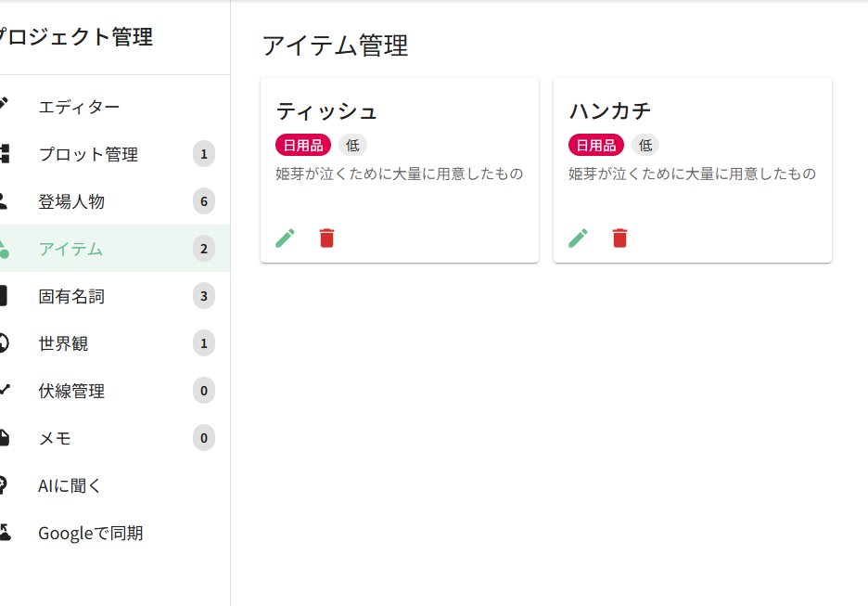This screenshot has height=606, width=868.
Task: Open AIに聞く from the sidebar
Action: click(x=70, y=485)
